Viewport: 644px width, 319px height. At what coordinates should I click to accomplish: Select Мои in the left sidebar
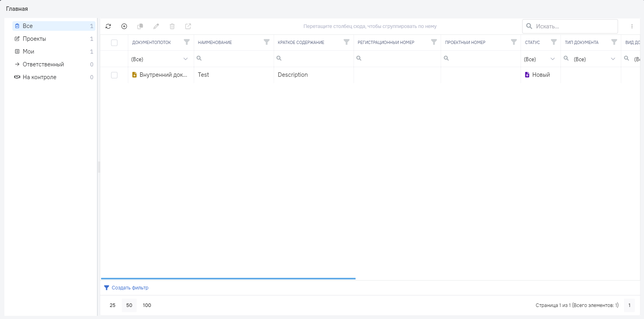pyautogui.click(x=54, y=52)
